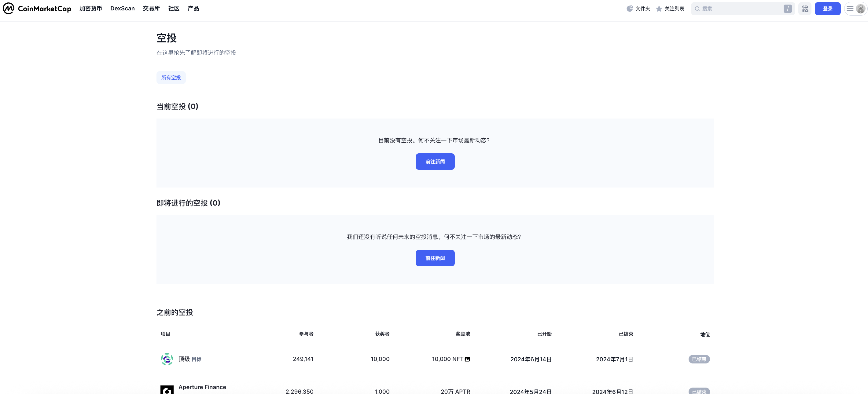Open the 社区 menu item
Image resolution: width=868 pixels, height=394 pixels.
click(x=174, y=9)
